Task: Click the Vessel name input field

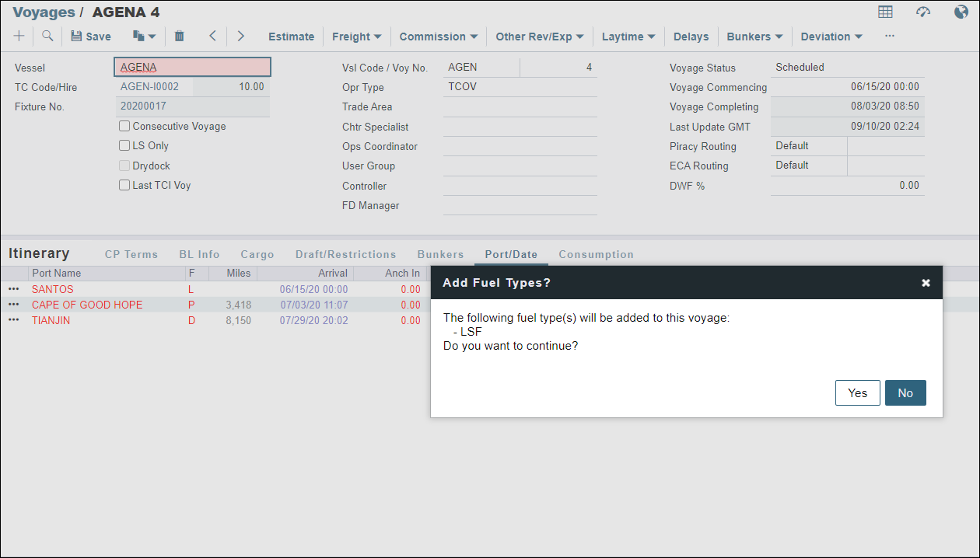Action: (x=192, y=68)
